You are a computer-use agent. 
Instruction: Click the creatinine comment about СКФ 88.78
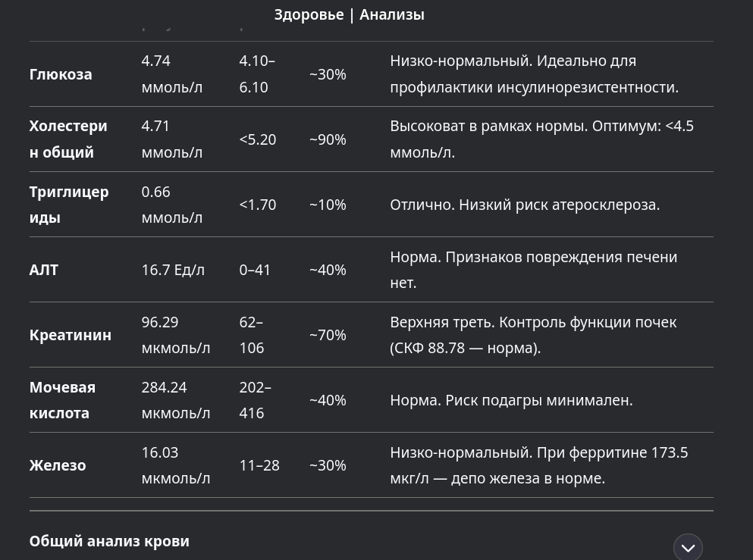[x=533, y=335]
